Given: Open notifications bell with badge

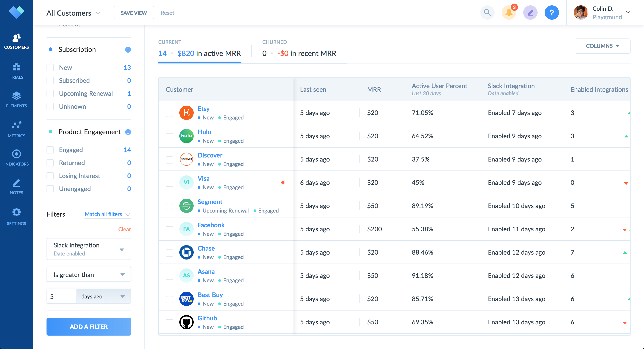Looking at the screenshot, I should pos(509,13).
